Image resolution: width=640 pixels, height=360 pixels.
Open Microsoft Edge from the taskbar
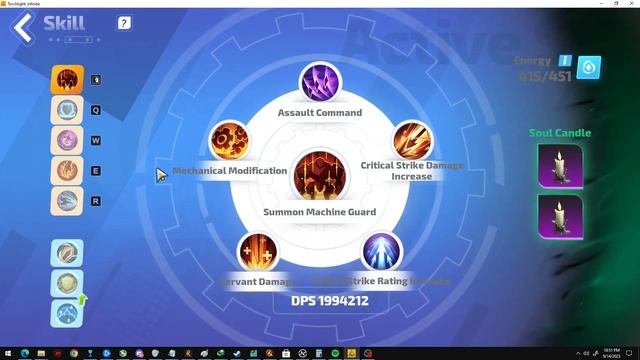(x=25, y=353)
